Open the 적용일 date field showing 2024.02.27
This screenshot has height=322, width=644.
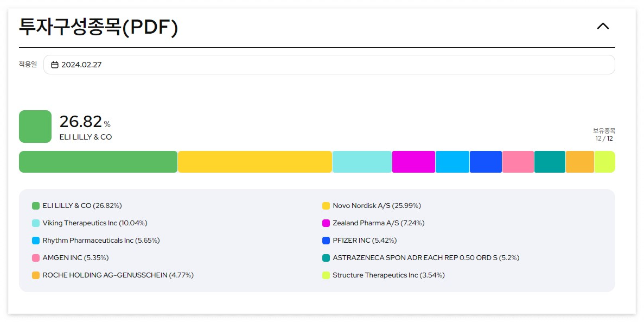(329, 65)
